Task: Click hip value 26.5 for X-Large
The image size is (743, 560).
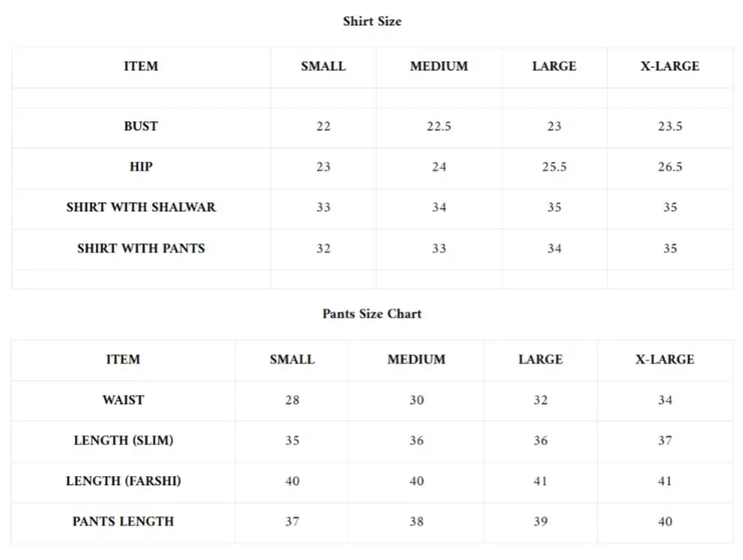Action: pyautogui.click(x=670, y=167)
